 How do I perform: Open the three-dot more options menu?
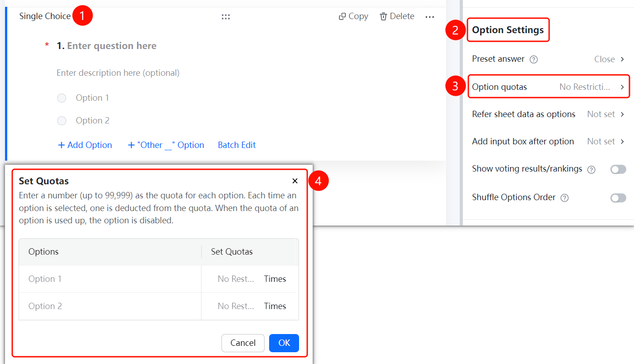coord(430,17)
